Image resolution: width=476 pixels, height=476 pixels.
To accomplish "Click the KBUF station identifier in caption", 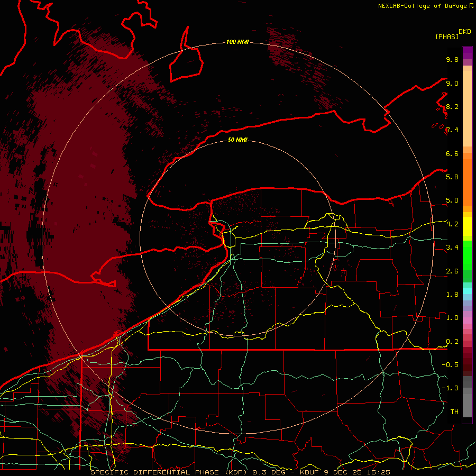I will (309, 472).
